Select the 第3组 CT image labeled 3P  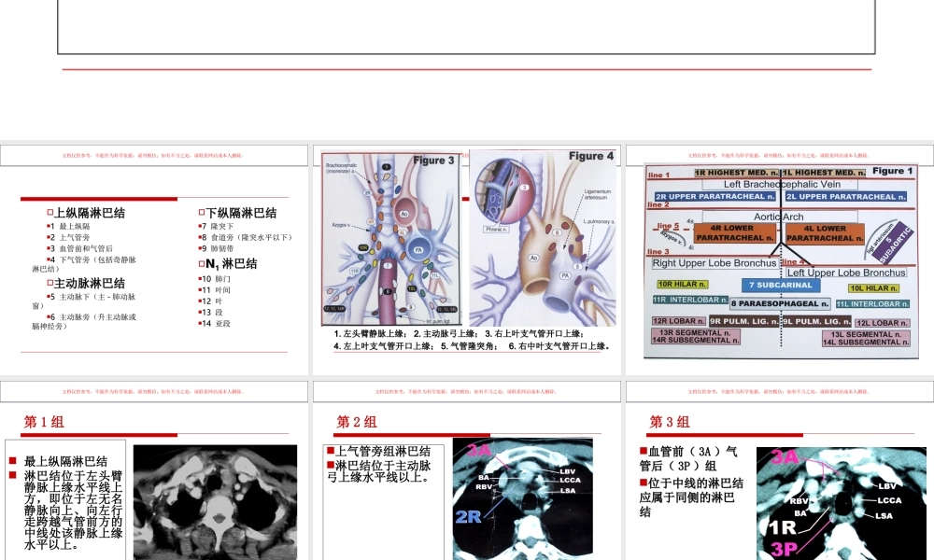[842, 503]
